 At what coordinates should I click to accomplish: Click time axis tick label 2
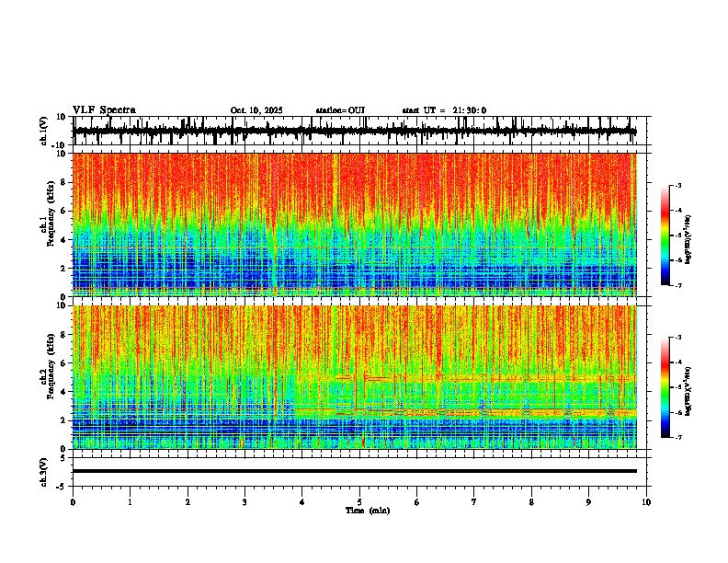(188, 502)
